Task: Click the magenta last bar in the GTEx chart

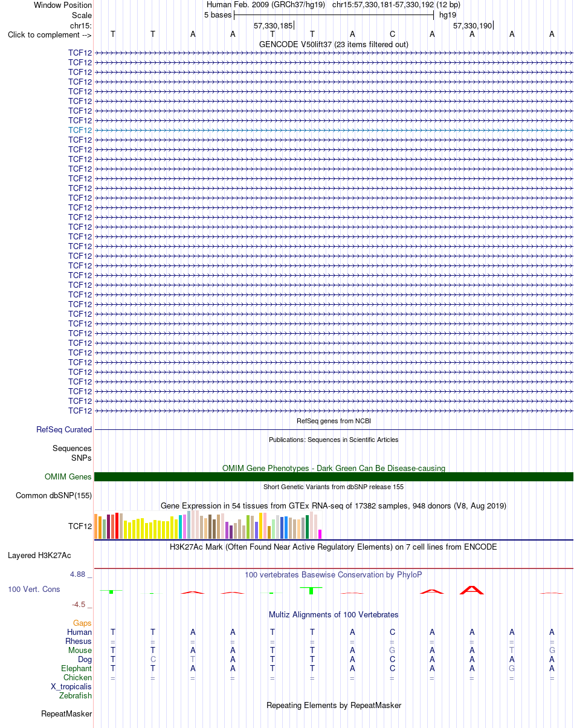Action: click(320, 535)
